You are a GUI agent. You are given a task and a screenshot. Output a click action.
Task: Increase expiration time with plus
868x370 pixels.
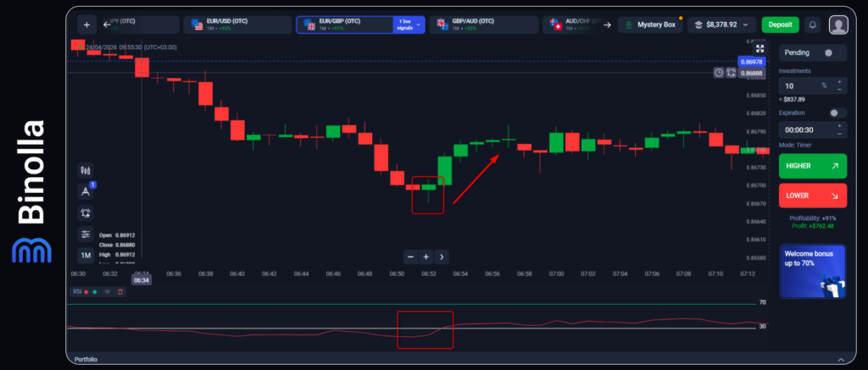pos(839,126)
